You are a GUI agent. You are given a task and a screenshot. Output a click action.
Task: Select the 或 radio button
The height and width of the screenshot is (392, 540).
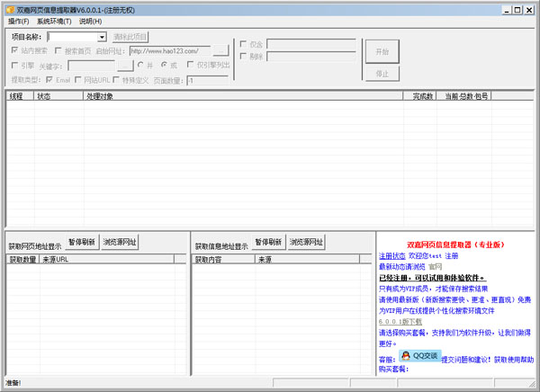(x=163, y=66)
